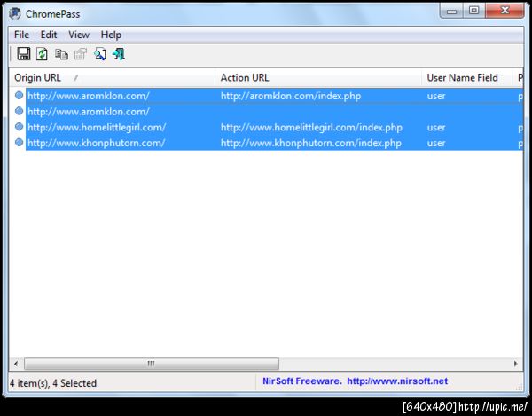Open the Edit menu
The image size is (532, 416).
pos(49,35)
